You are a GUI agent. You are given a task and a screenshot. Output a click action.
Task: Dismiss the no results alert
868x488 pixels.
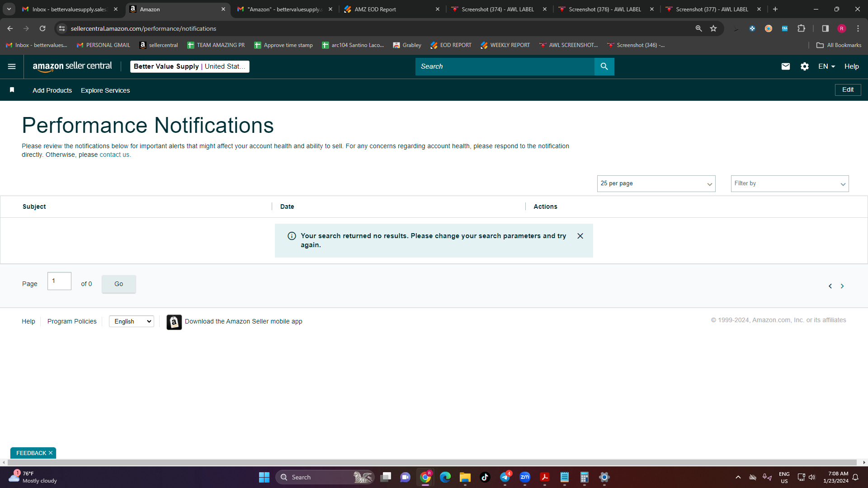tap(580, 236)
